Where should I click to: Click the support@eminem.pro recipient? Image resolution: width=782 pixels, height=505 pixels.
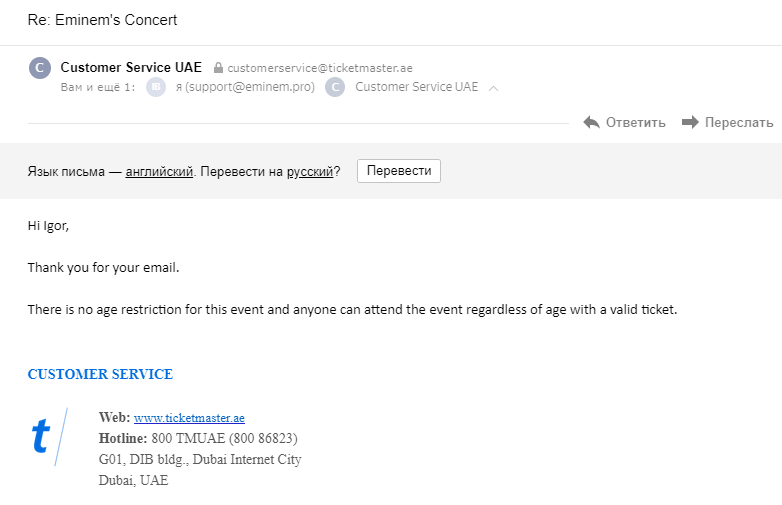245,87
